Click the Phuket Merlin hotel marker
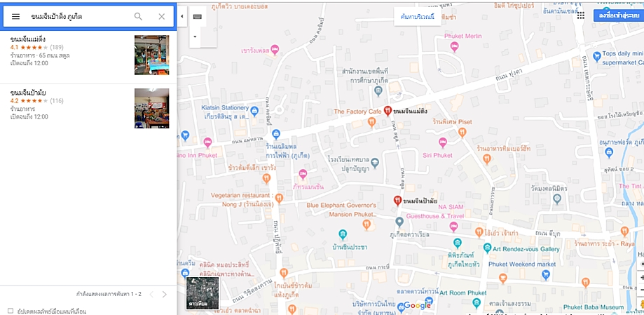The image size is (644, 315). (x=454, y=47)
